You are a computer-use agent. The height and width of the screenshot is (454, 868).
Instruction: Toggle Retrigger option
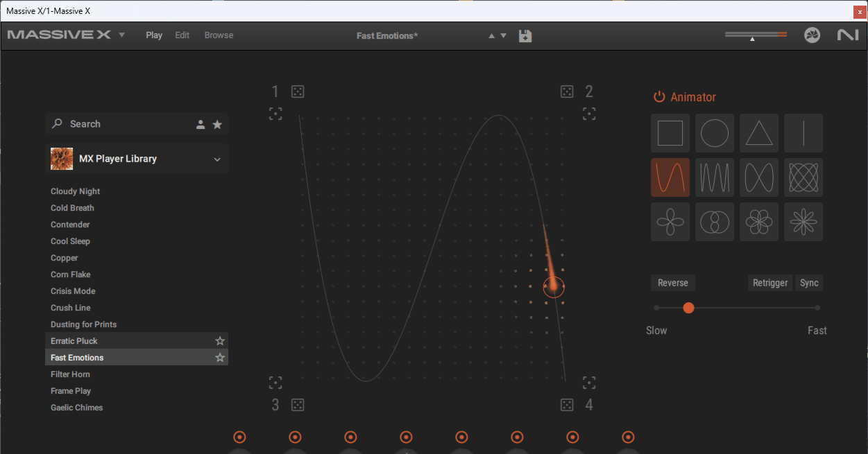coord(770,283)
